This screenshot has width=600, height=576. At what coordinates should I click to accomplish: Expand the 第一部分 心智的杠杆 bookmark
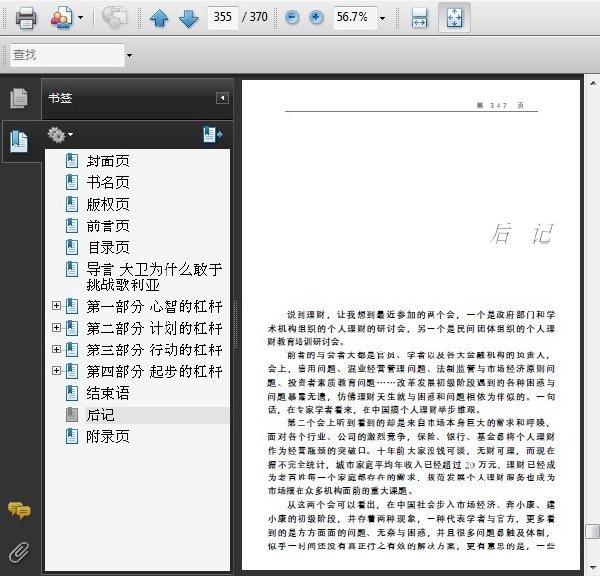(x=56, y=305)
